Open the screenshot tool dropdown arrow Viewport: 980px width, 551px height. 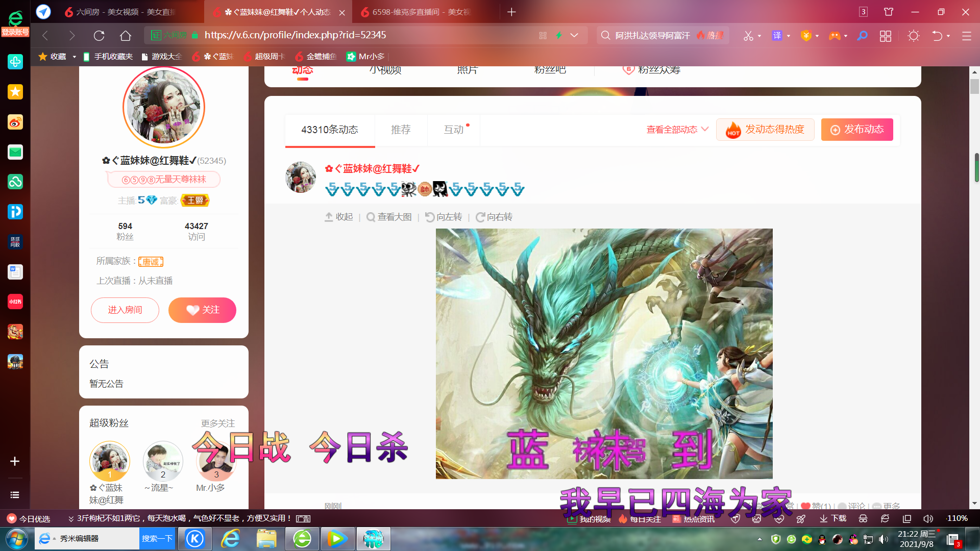pyautogui.click(x=759, y=36)
